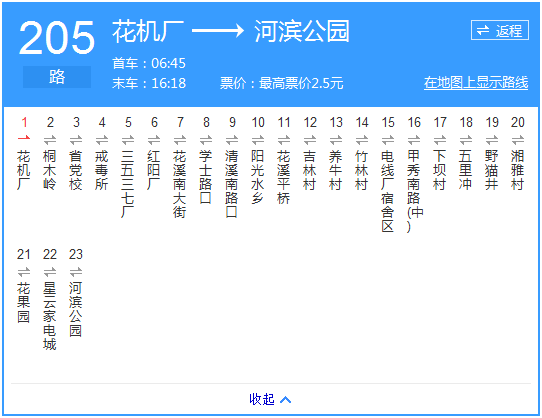Select stop 甲秀南路(中)

click(x=414, y=191)
